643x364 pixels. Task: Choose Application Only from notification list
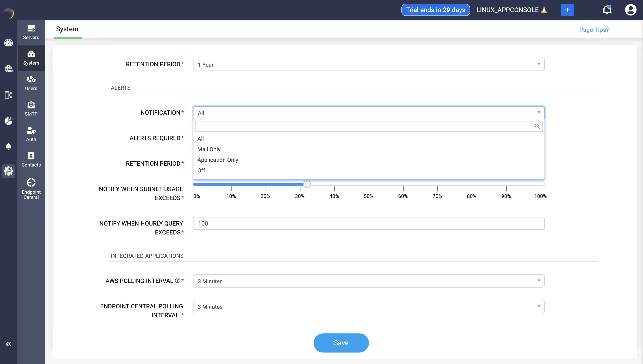click(x=218, y=160)
